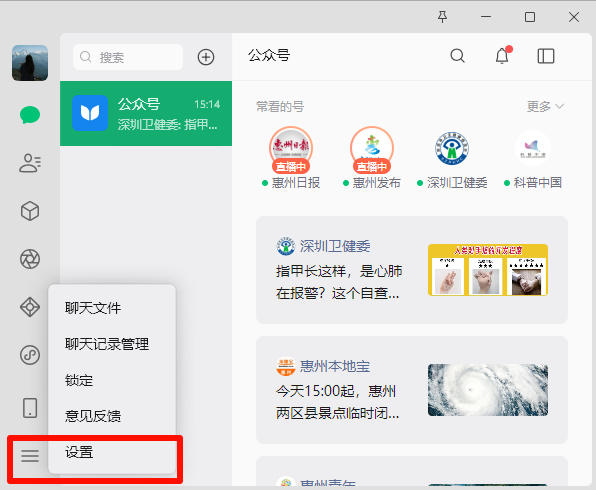Open 惠州发布 live account avatar

pos(372,149)
